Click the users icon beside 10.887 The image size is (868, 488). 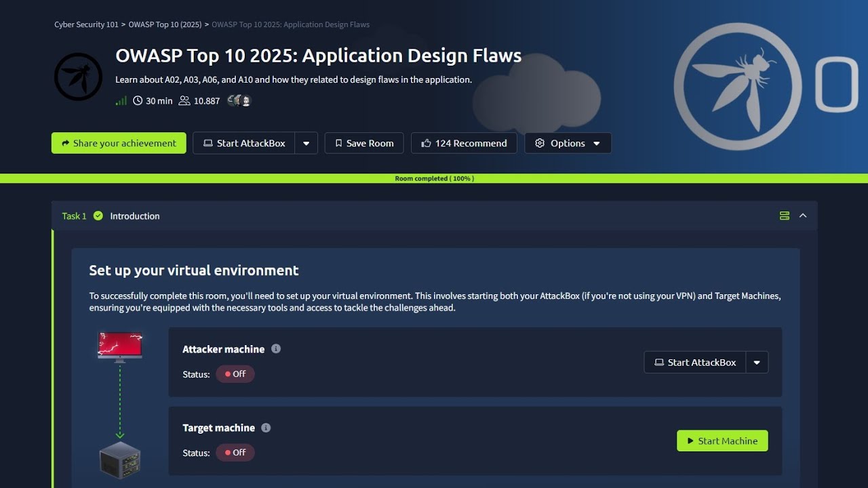pos(184,101)
